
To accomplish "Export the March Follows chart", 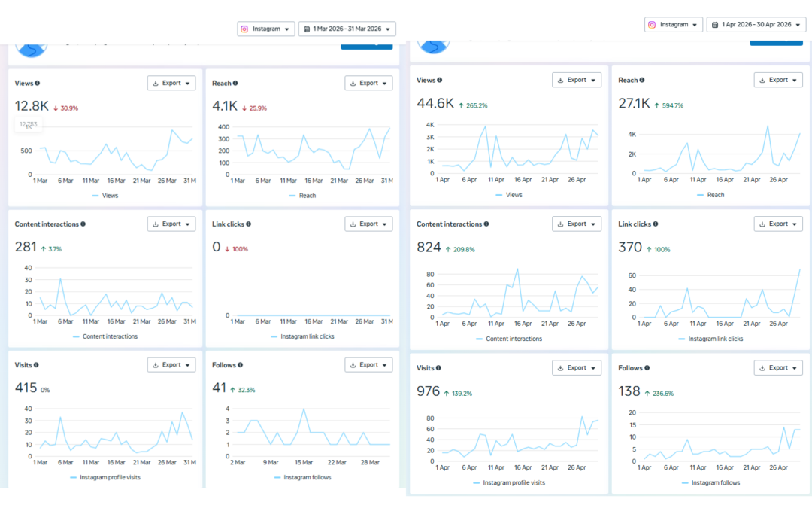I will point(368,365).
